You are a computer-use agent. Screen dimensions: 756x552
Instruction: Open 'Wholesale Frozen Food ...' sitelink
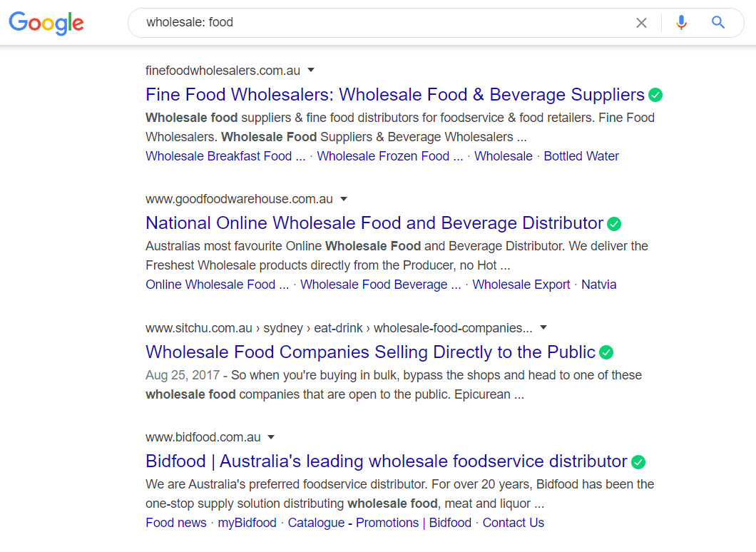point(389,156)
